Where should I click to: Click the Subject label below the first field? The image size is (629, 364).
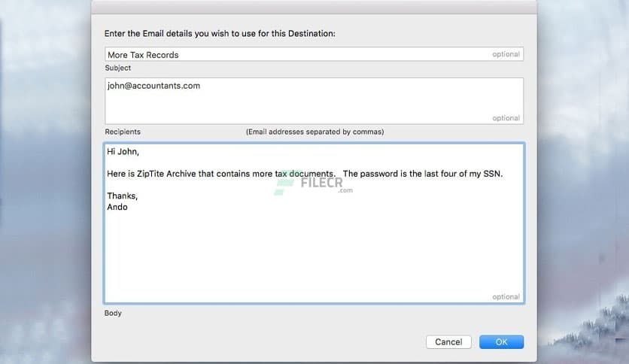(118, 68)
